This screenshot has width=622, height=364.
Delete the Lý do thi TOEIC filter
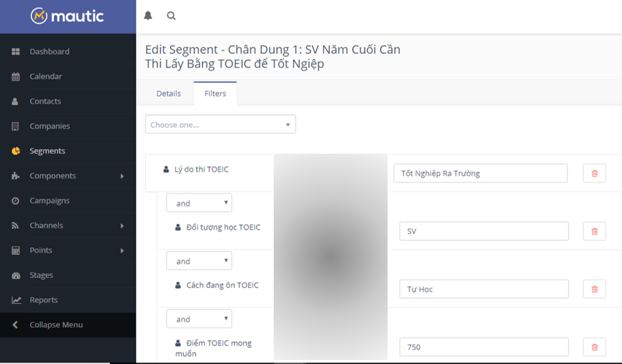tap(594, 174)
